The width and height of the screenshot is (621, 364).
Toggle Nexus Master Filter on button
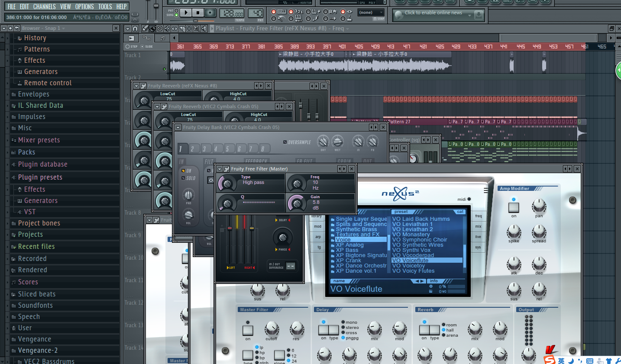248,330
